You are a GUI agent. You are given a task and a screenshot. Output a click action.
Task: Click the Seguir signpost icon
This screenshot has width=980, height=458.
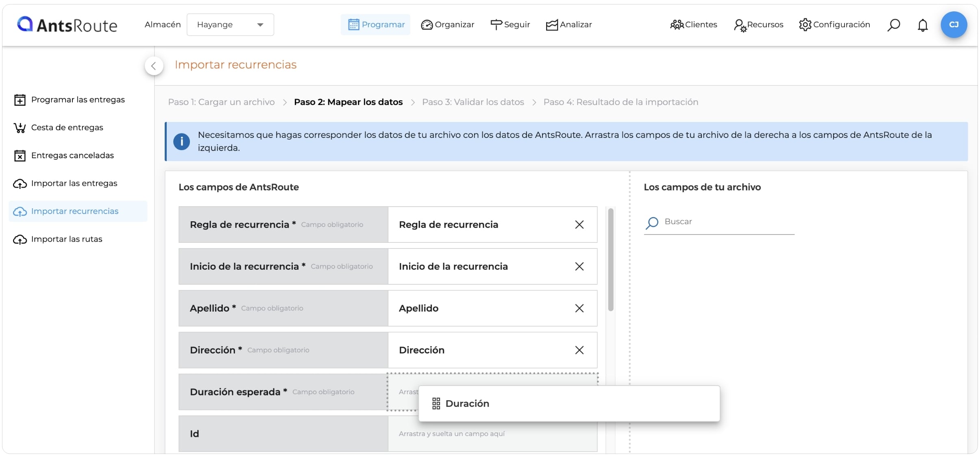point(496,25)
